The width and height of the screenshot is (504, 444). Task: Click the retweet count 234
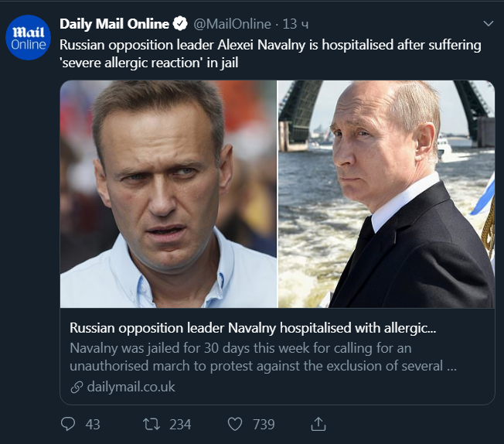[180, 424]
